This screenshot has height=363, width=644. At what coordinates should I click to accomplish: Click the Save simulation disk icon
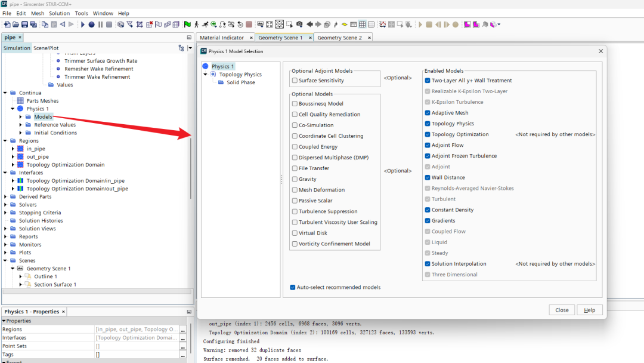pos(24,24)
